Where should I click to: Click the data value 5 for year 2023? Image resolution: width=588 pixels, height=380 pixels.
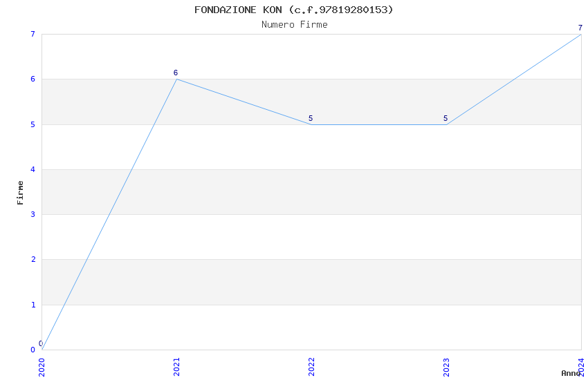pyautogui.click(x=445, y=118)
